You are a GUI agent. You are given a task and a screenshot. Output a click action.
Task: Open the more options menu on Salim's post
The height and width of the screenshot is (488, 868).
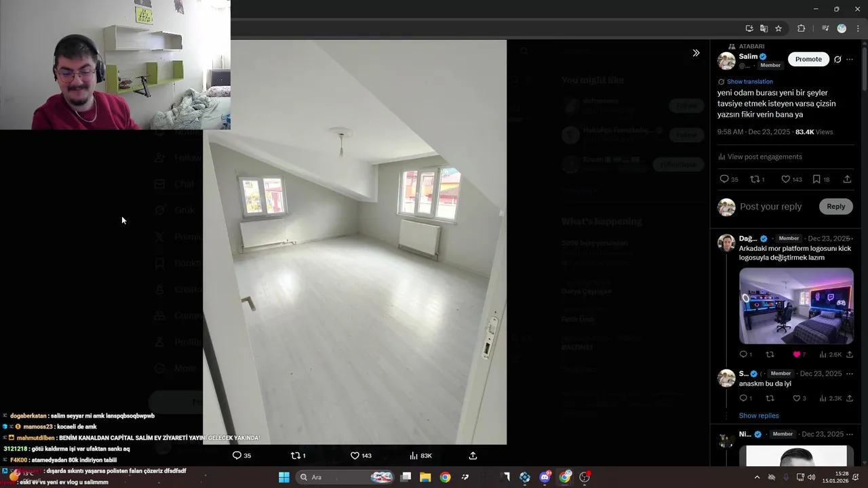(850, 60)
